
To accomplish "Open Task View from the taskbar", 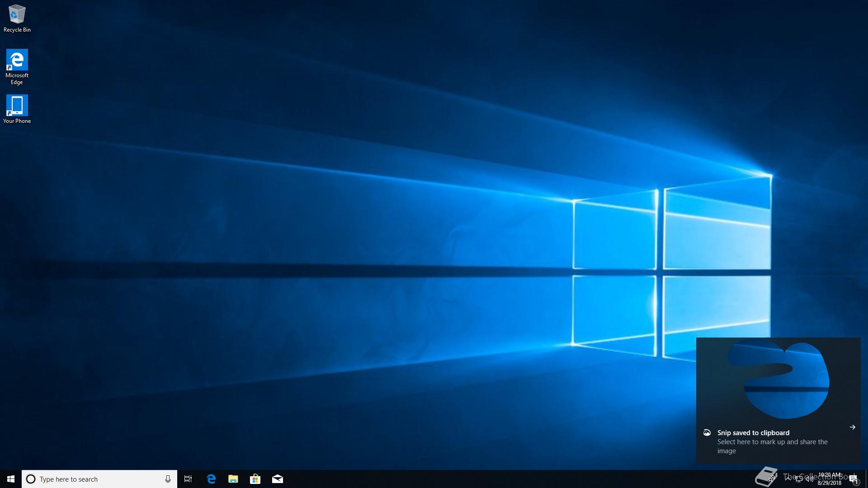I will [x=188, y=479].
